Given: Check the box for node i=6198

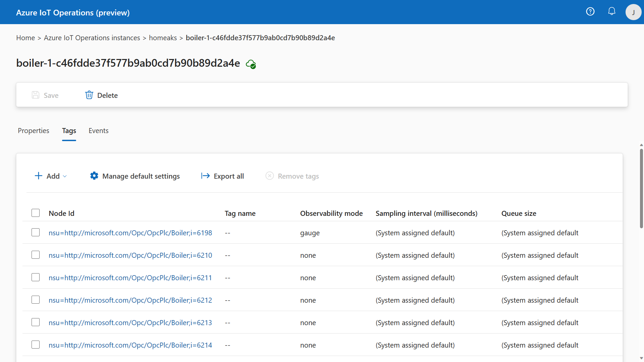Looking at the screenshot, I should 36,233.
